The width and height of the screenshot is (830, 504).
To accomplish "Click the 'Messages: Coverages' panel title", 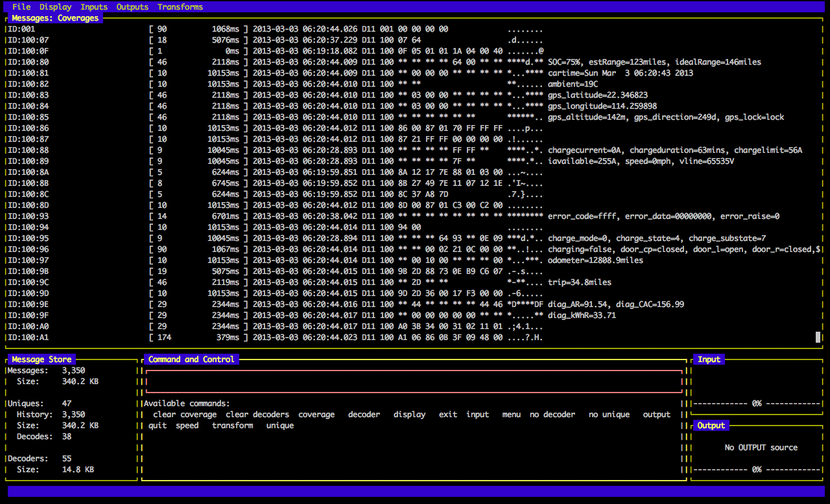I will click(55, 18).
